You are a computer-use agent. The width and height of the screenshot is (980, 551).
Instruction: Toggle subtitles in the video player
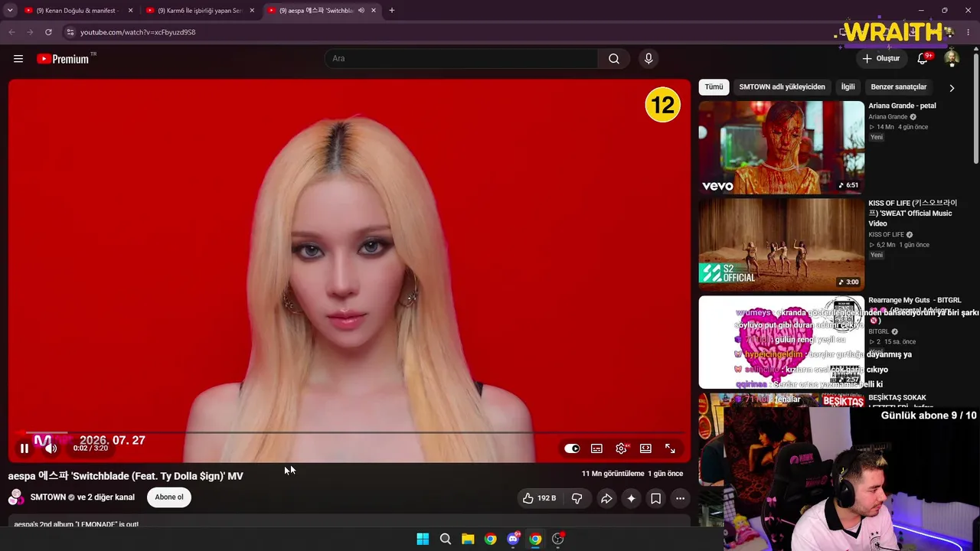click(x=596, y=448)
